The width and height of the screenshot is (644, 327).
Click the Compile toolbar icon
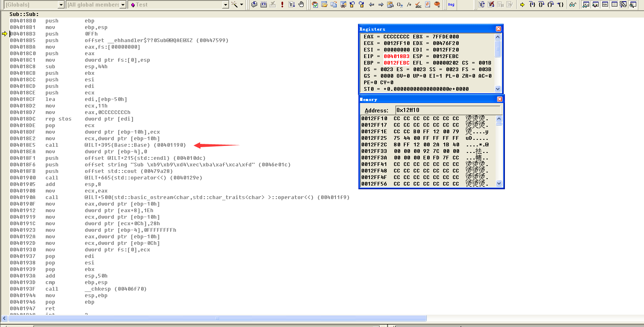254,4
